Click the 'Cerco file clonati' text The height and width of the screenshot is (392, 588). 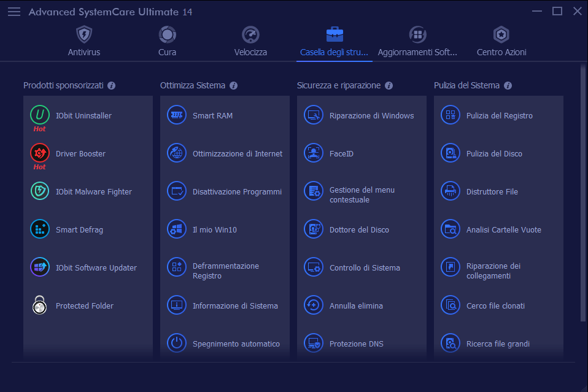pos(495,306)
